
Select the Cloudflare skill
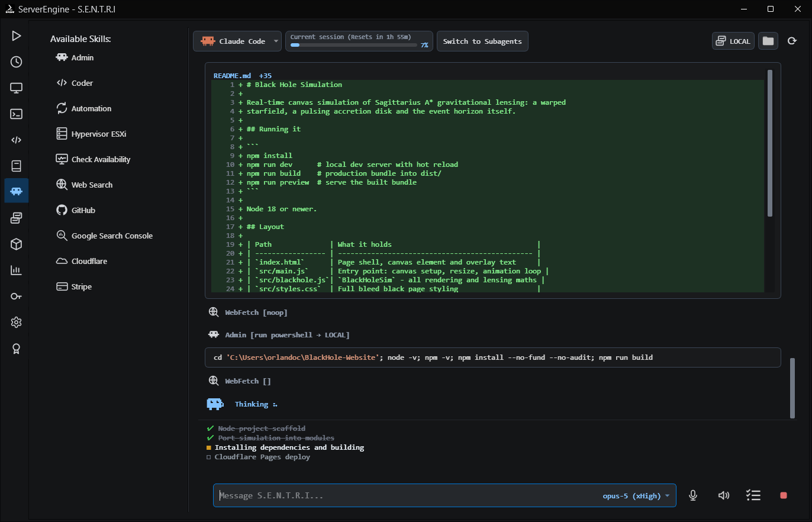82,262
